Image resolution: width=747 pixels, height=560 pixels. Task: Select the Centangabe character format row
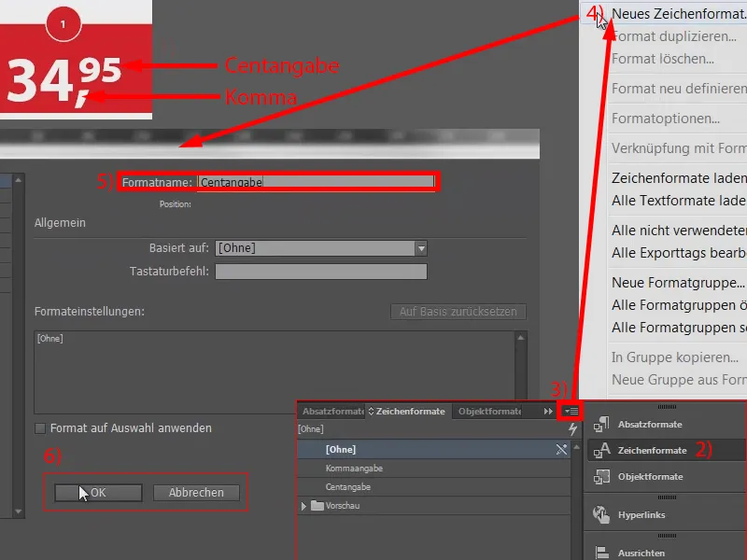432,486
